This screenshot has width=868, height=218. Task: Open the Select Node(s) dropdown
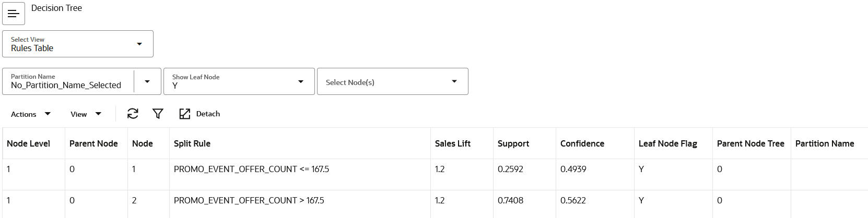click(454, 81)
